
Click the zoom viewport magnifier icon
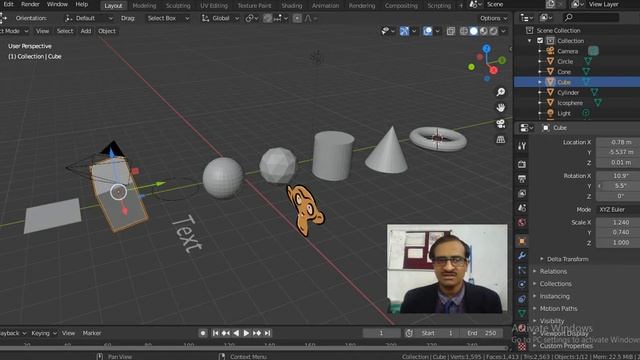[500, 92]
